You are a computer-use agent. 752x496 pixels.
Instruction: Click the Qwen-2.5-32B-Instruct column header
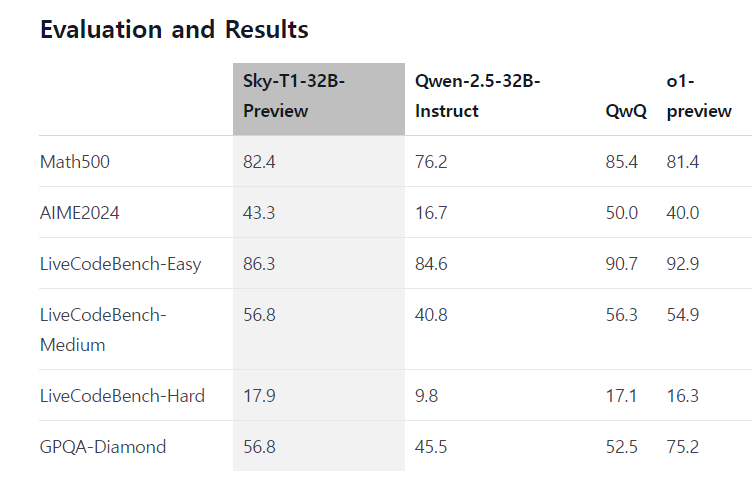pyautogui.click(x=478, y=96)
